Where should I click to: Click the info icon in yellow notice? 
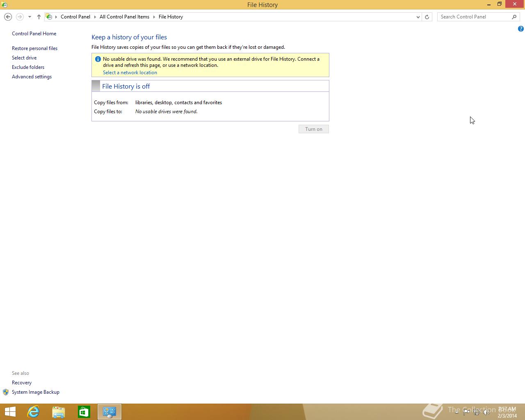click(98, 59)
